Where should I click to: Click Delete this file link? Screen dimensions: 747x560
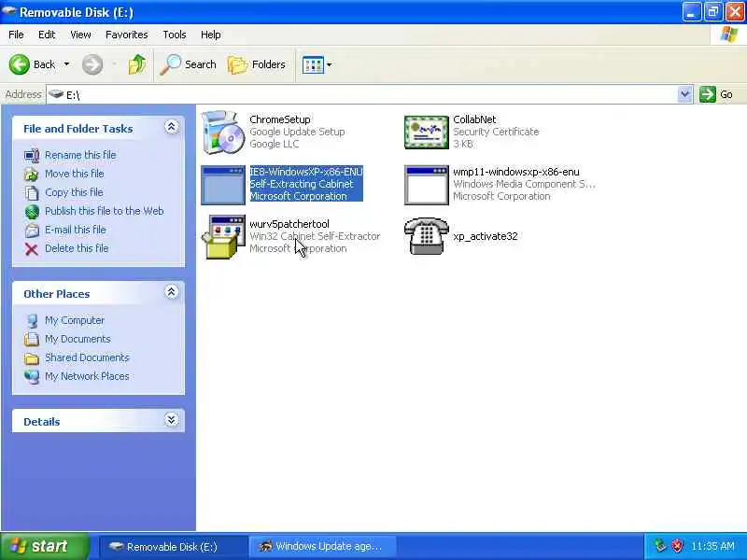(x=77, y=248)
